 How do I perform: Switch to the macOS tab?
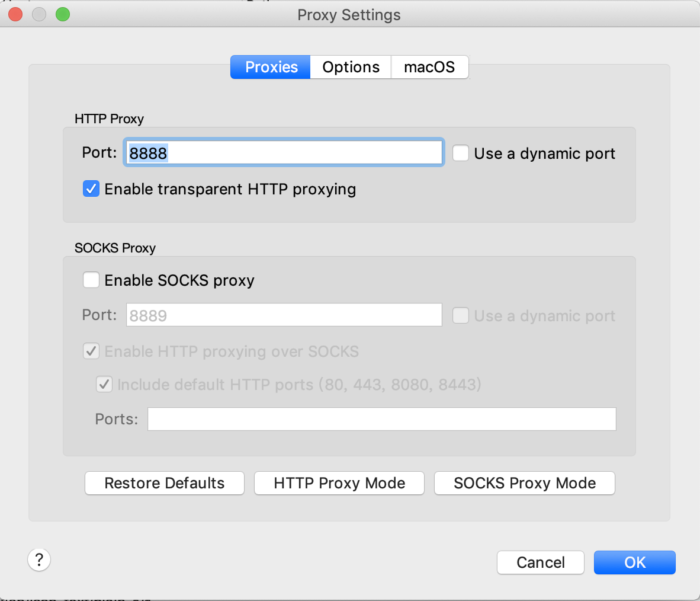coord(429,67)
